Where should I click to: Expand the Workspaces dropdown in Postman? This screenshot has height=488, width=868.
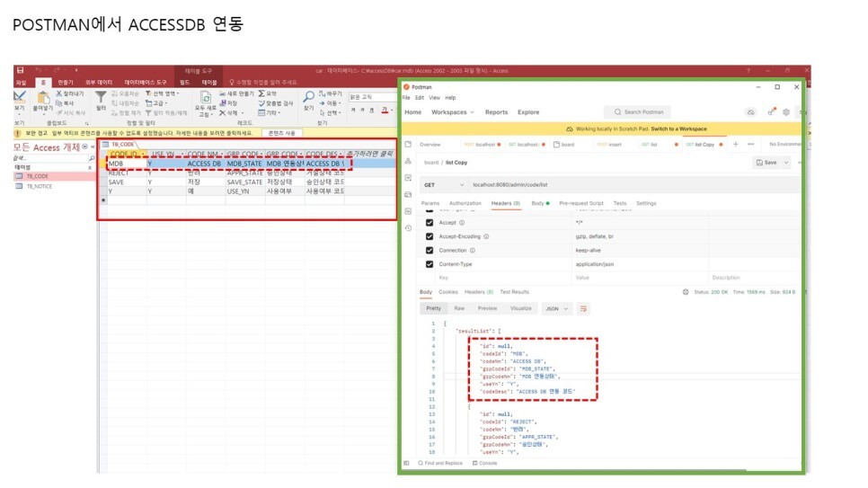click(453, 112)
